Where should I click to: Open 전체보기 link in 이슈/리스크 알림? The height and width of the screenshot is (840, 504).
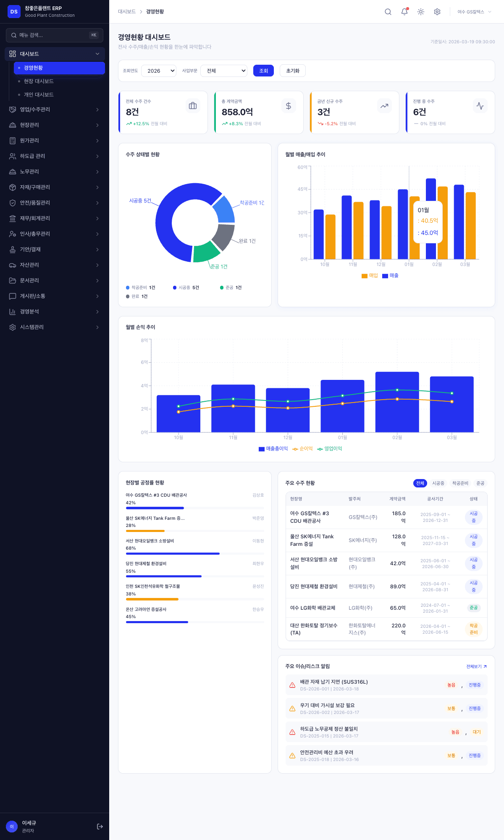coord(476,666)
